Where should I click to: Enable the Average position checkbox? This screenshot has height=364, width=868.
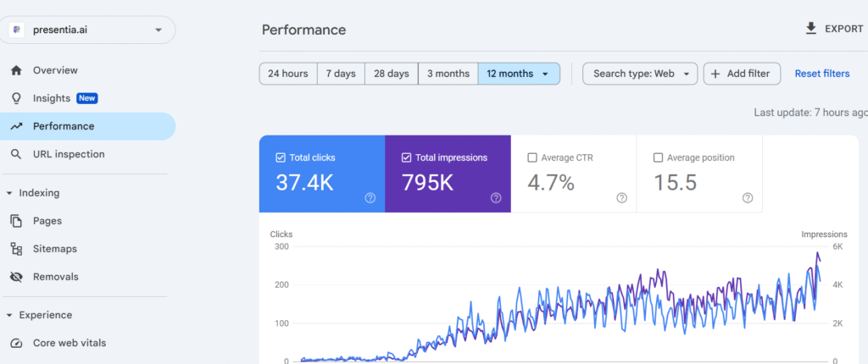click(659, 157)
